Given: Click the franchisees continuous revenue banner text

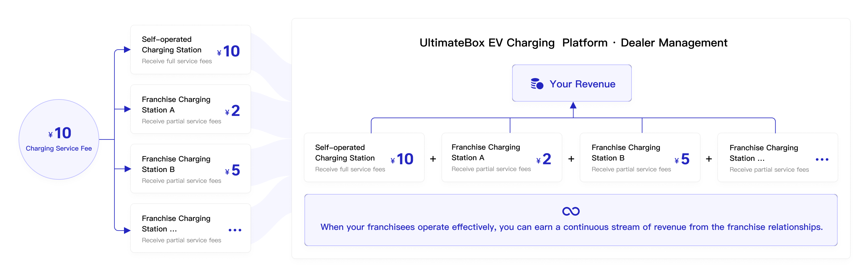Looking at the screenshot, I should coord(571,227).
